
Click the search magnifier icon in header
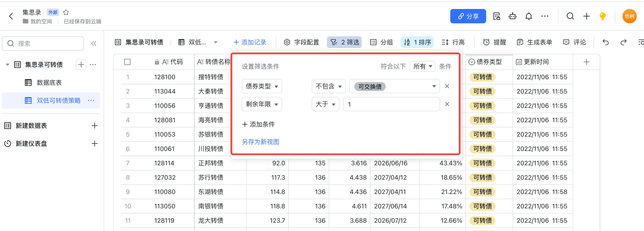pos(570,16)
